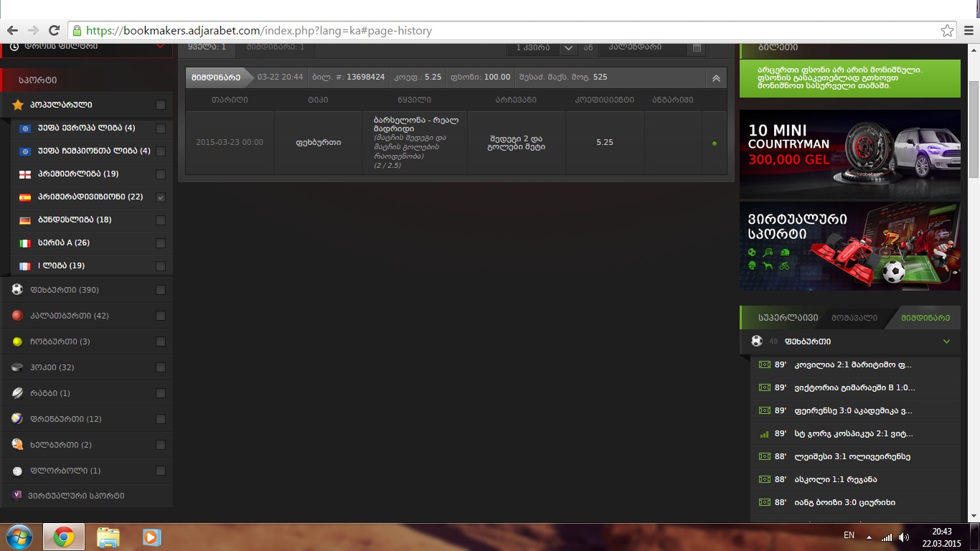Open the ვირტუალური სპორტი promo banner
980x551 pixels.
tap(849, 246)
